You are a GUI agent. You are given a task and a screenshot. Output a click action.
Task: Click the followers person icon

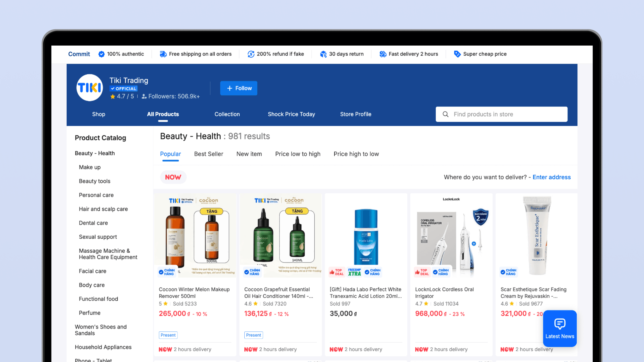point(144,96)
